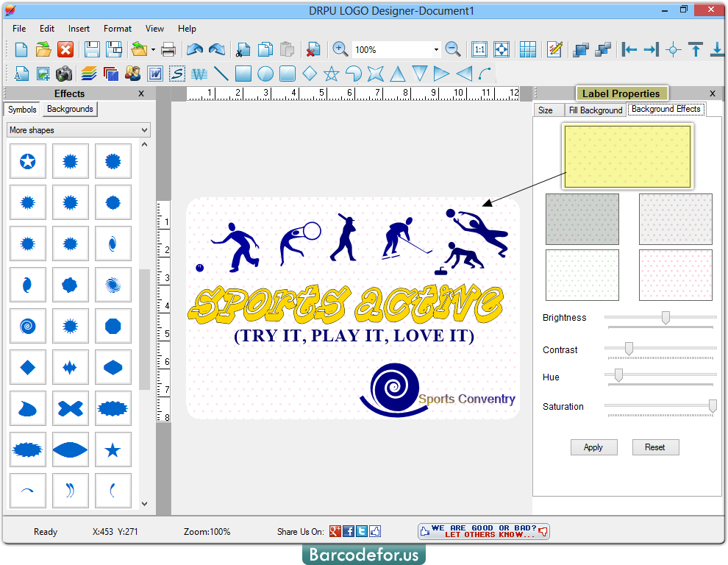Toggle the grid display icon
Viewport: 728px width, 565px height.
[528, 49]
